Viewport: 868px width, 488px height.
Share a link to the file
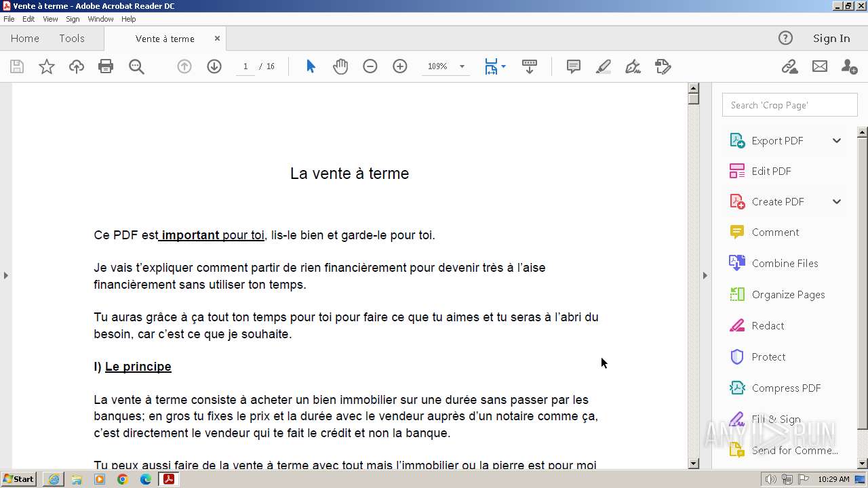pos(789,66)
